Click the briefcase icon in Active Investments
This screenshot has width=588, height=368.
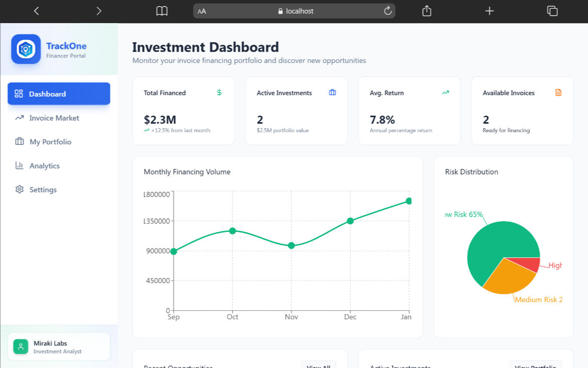click(332, 93)
